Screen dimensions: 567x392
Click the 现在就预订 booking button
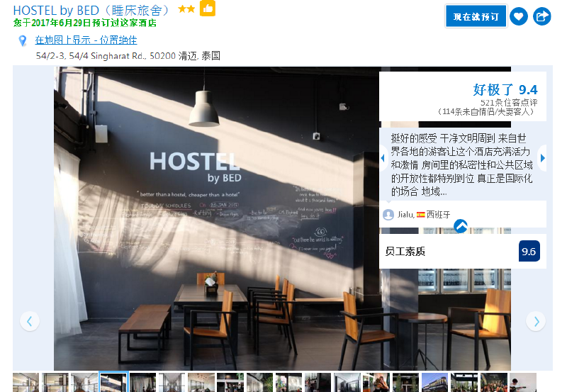pos(476,16)
